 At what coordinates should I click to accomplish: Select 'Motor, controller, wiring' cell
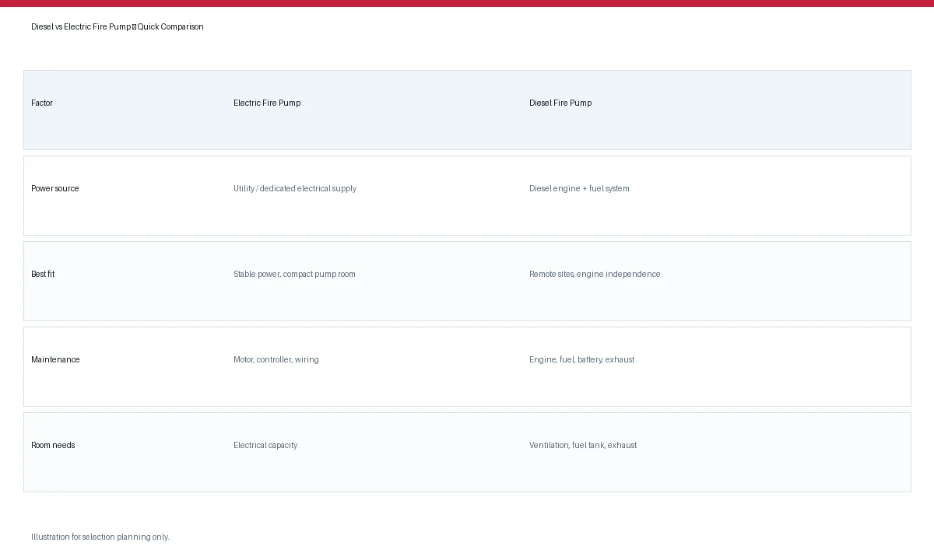tap(276, 359)
